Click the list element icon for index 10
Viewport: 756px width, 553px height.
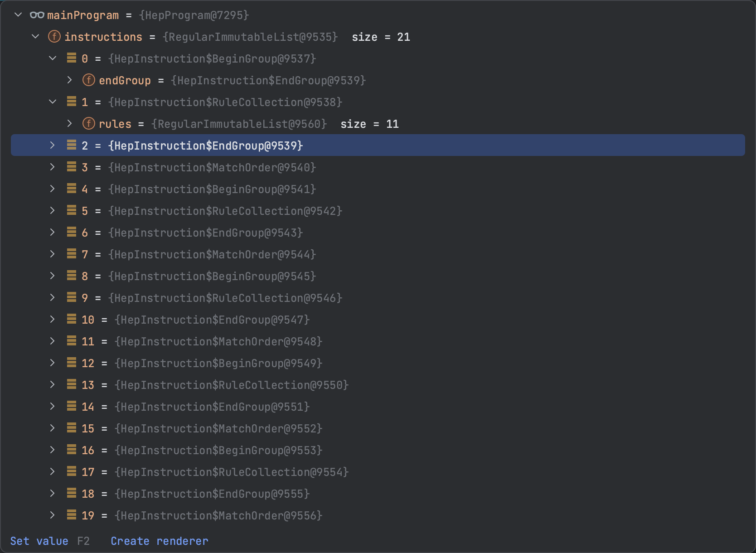tap(72, 319)
